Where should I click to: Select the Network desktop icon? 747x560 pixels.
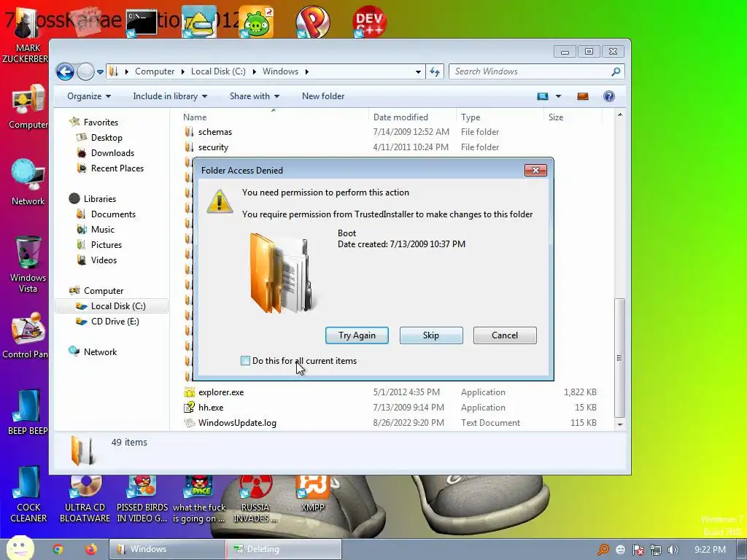pos(28,182)
